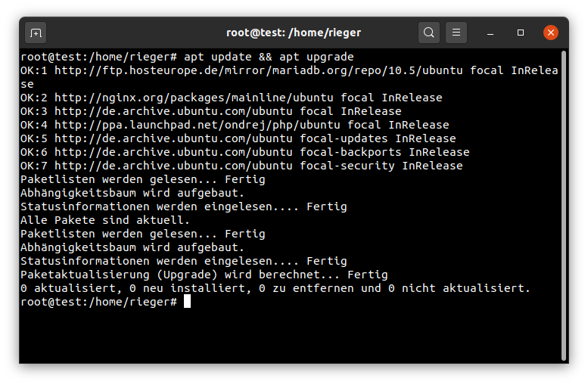Click the URL on the focal-security line

coord(173,166)
